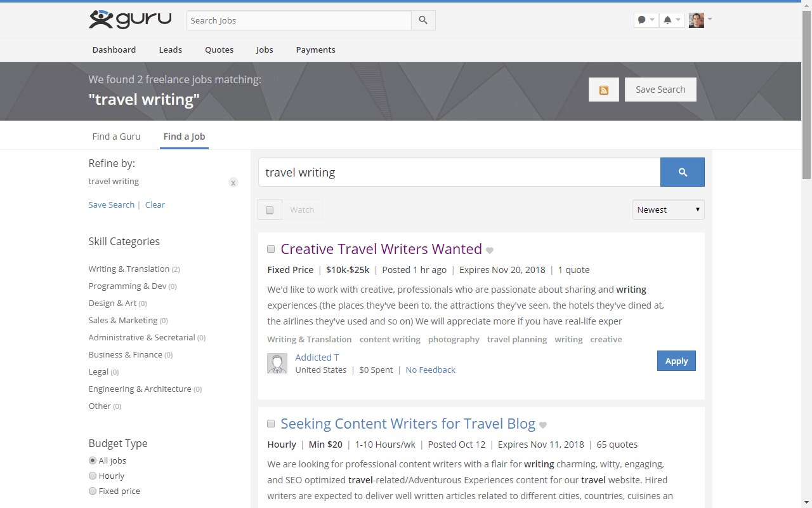Open the Payments menu
This screenshot has width=812, height=508.
(315, 50)
